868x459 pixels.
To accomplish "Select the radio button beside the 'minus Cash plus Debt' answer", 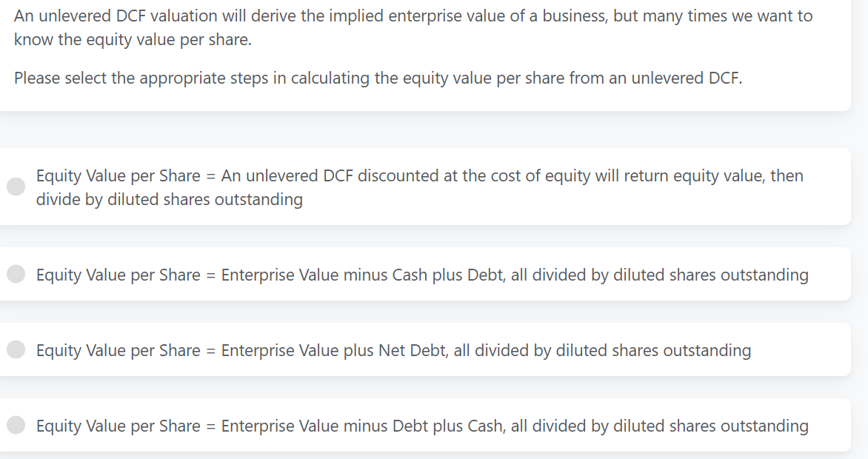I will (x=16, y=274).
